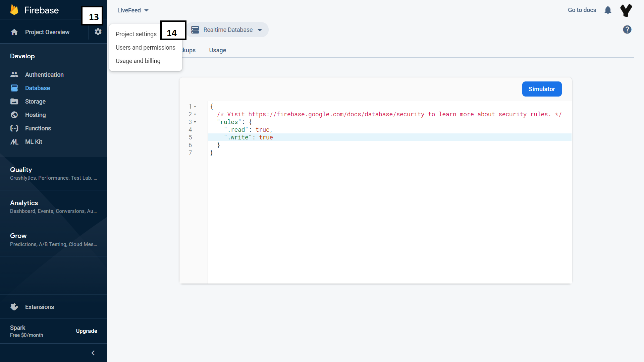The image size is (644, 362).
Task: Open Database section in sidebar
Action: 38,88
